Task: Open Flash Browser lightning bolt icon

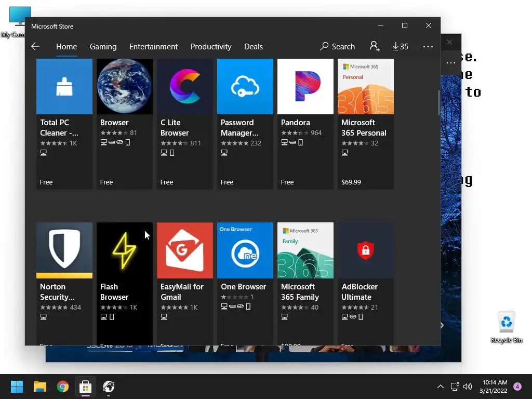Action: pyautogui.click(x=125, y=250)
